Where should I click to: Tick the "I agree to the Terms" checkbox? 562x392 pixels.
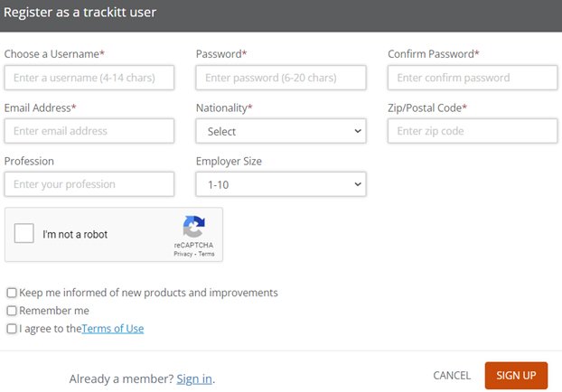point(12,329)
